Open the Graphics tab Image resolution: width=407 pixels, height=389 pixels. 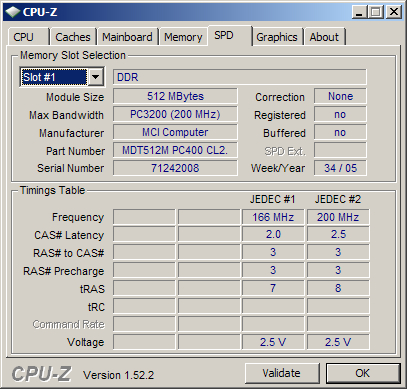point(277,37)
